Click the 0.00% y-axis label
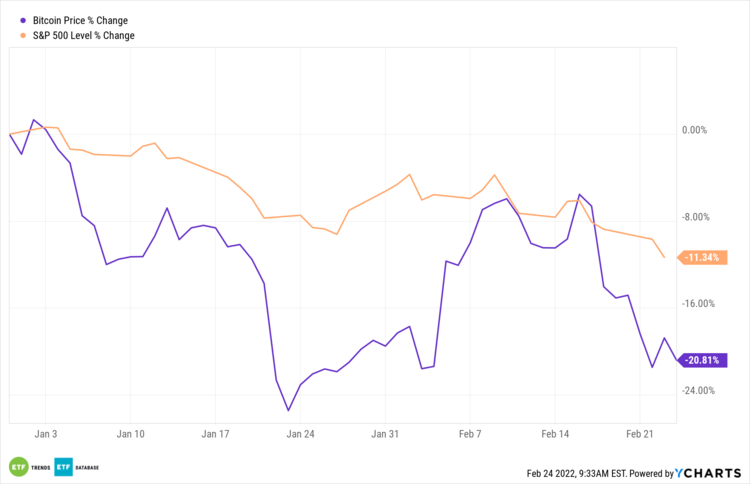 click(694, 130)
